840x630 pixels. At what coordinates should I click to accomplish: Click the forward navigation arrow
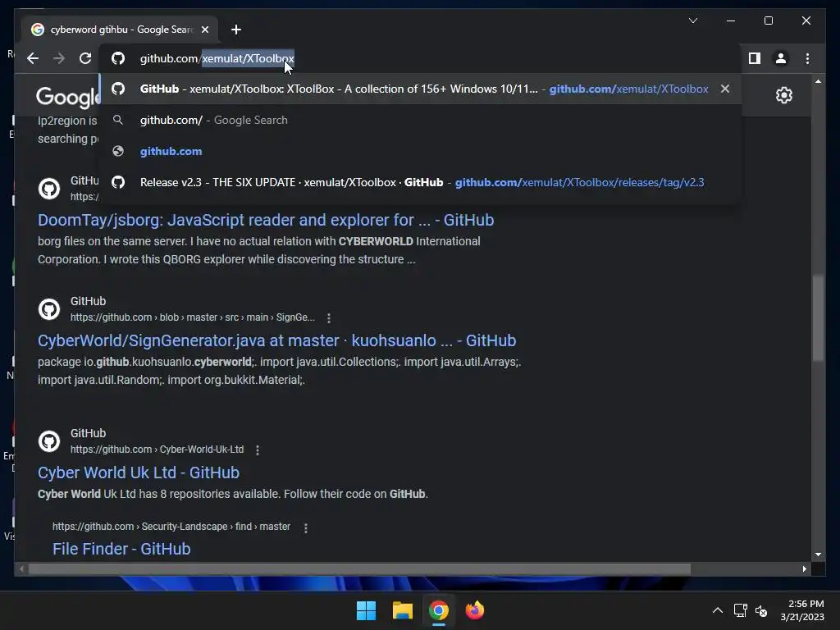[59, 58]
